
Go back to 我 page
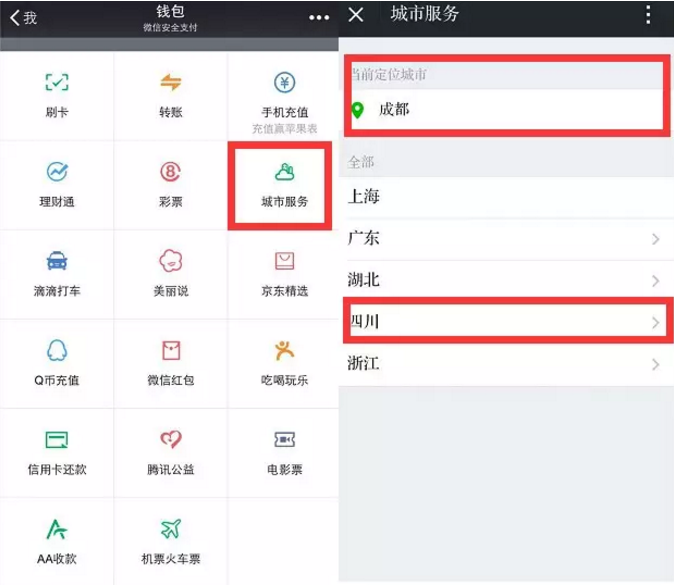tap(24, 18)
